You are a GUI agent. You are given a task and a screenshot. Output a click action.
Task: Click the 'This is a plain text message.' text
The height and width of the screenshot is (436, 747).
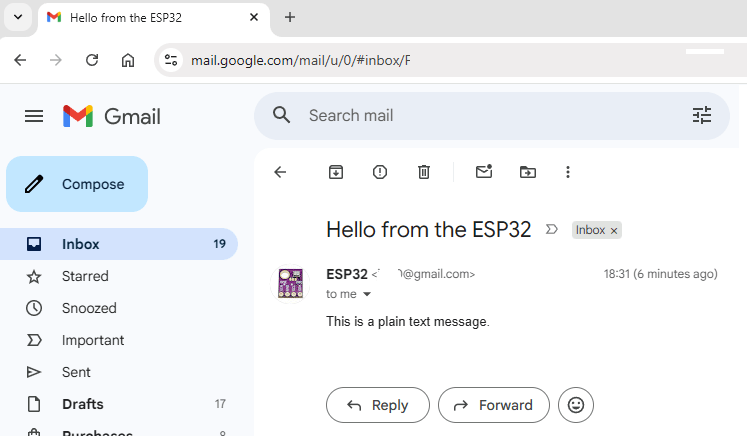408,322
